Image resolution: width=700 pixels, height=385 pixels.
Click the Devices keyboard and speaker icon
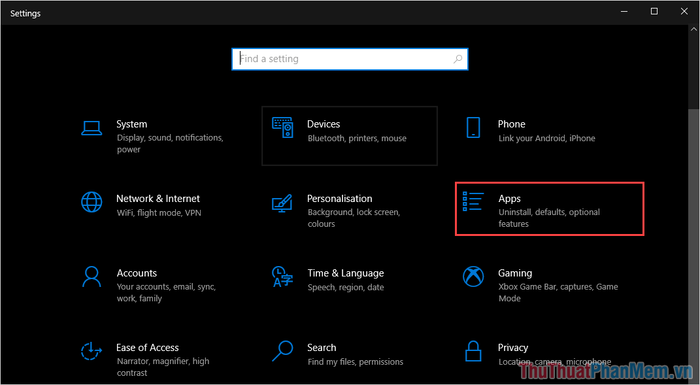pos(283,128)
